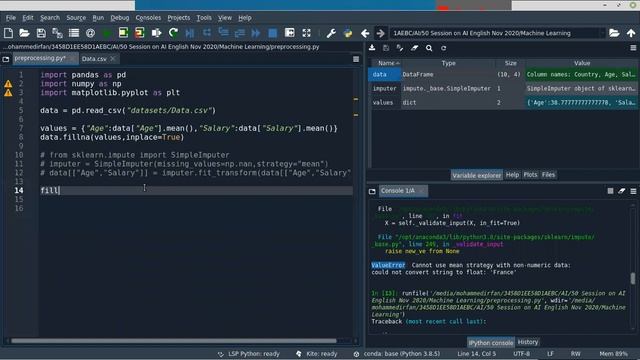Browse console tabs icon beside Console 1/A
640x360 pixels.
(x=372, y=191)
